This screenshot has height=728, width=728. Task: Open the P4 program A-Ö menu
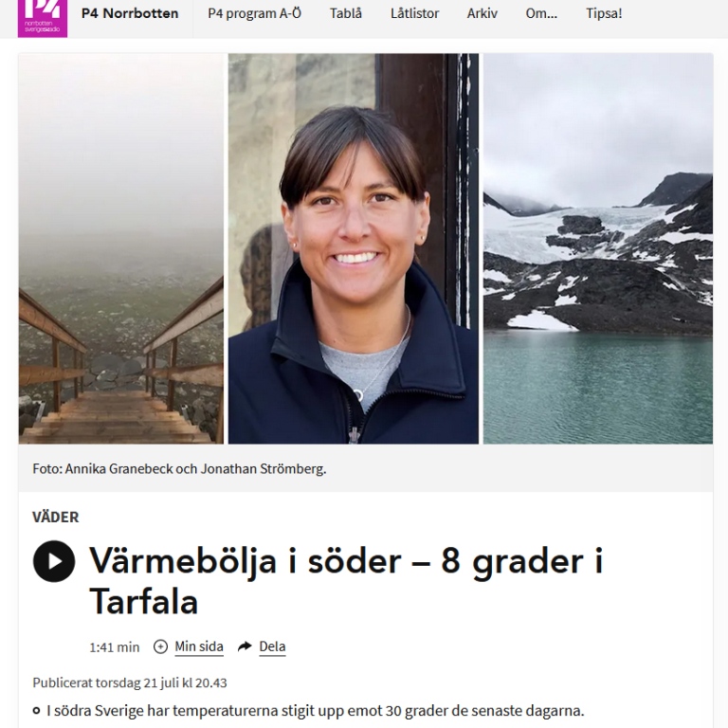point(254,13)
